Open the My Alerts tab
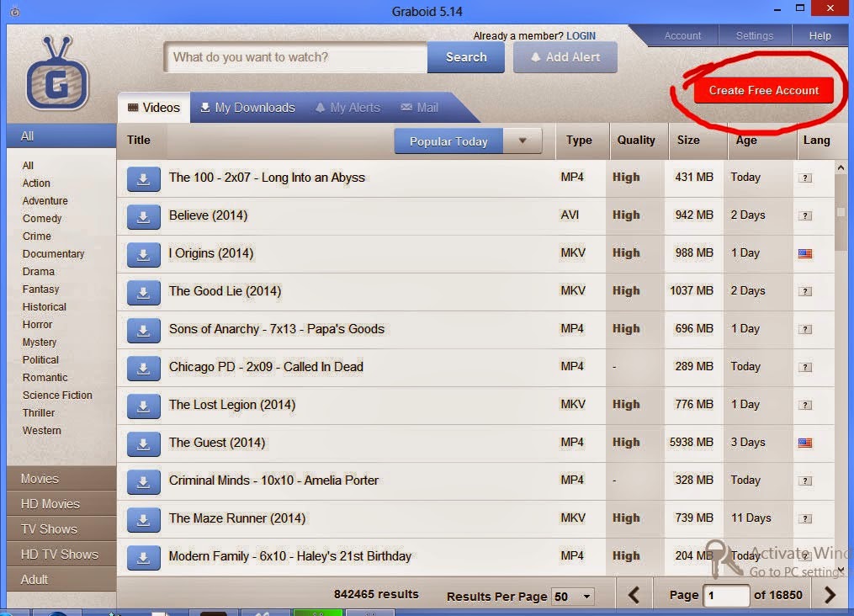This screenshot has width=854, height=616. [347, 108]
